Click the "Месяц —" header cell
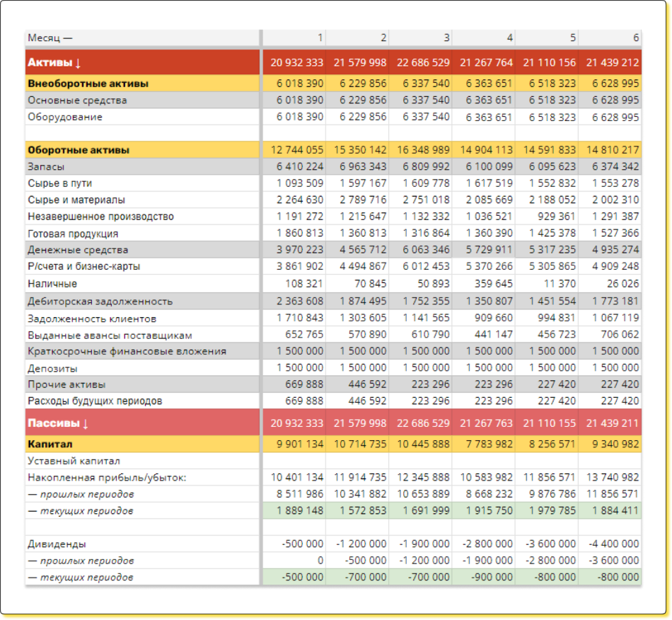 pyautogui.click(x=50, y=38)
